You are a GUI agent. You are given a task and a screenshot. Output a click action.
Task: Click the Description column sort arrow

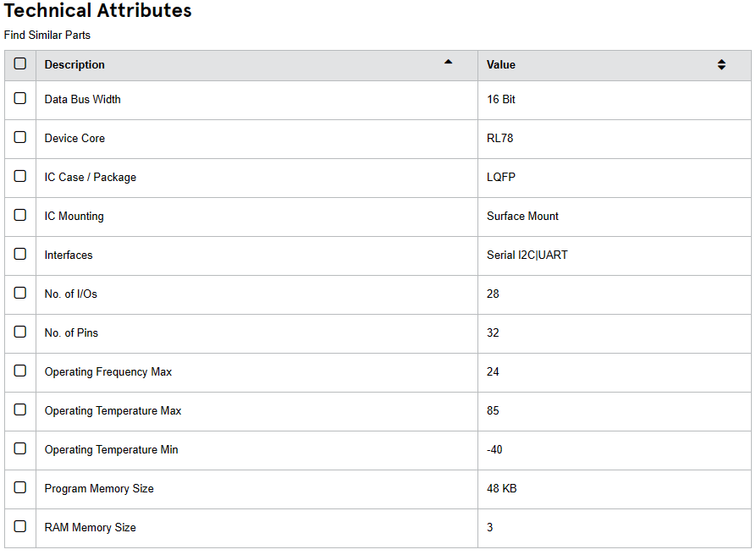pyautogui.click(x=448, y=62)
